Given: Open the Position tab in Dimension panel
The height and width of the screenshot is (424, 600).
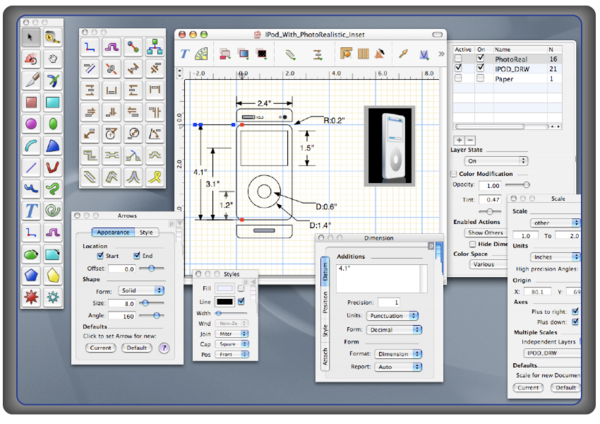Looking at the screenshot, I should click(x=325, y=302).
